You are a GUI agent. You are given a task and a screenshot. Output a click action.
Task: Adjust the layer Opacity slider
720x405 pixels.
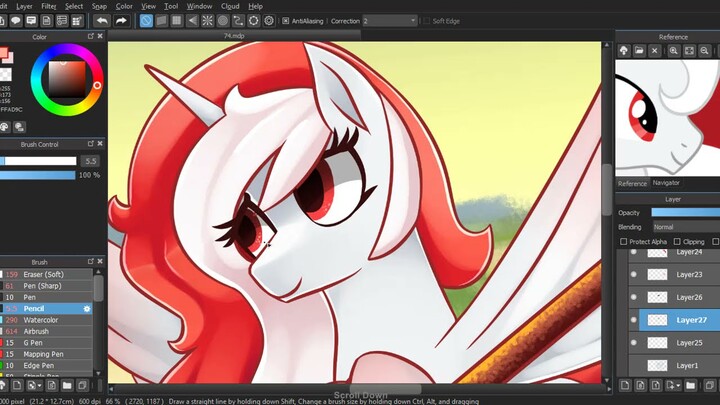(x=686, y=213)
